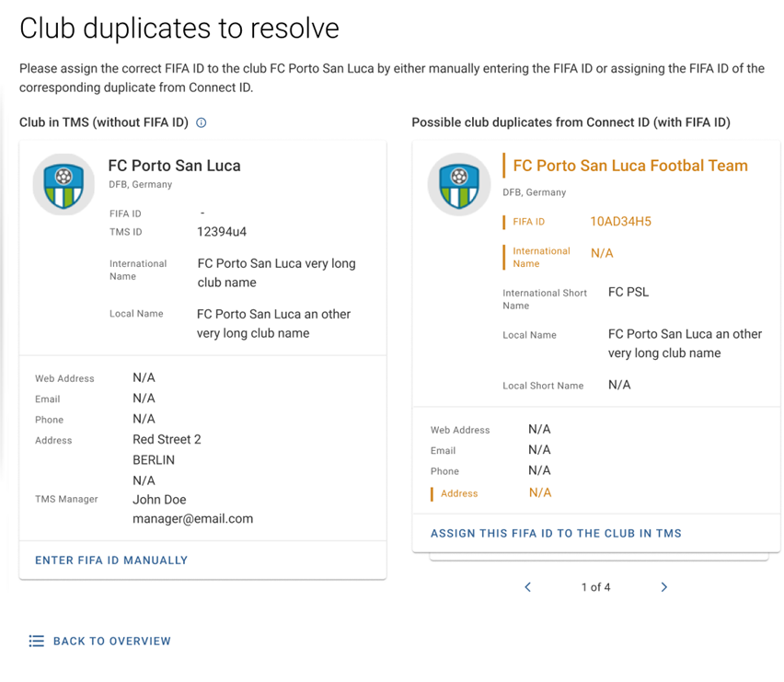This screenshot has height=682, width=784.
Task: Click the TMS ID value 12394u4
Action: (x=222, y=232)
